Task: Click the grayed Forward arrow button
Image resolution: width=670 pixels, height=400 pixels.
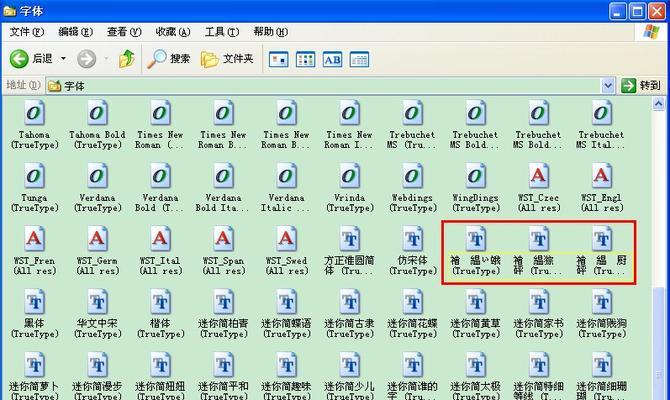Action: pyautogui.click(x=86, y=59)
